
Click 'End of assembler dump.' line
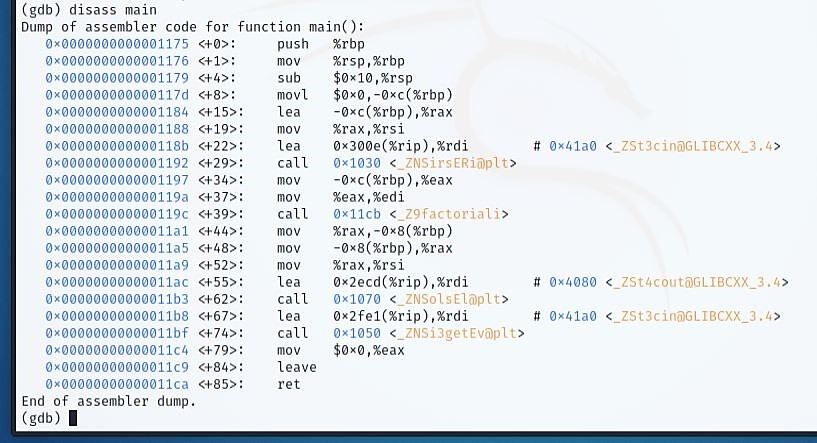[108, 401]
